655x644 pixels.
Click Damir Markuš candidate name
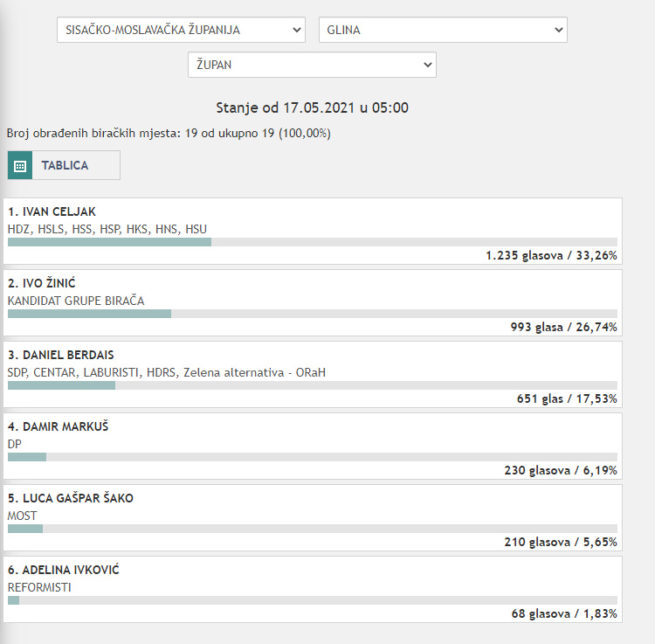59,427
